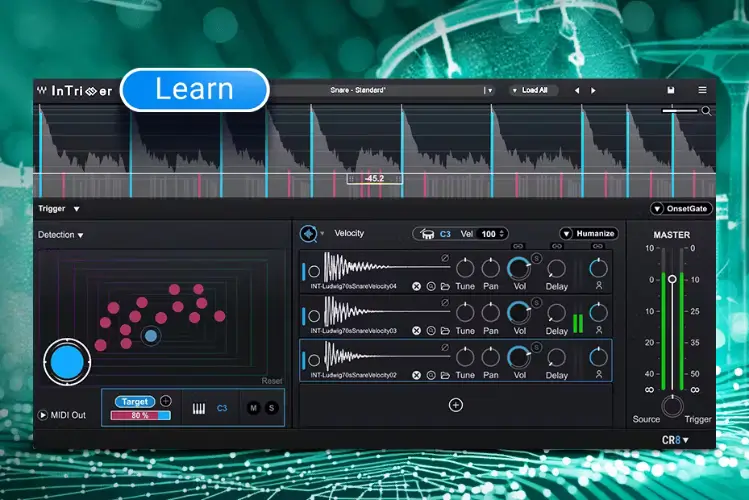Remove sample INT-Ludwig70sSnareVelocity04 with X icon

[417, 287]
